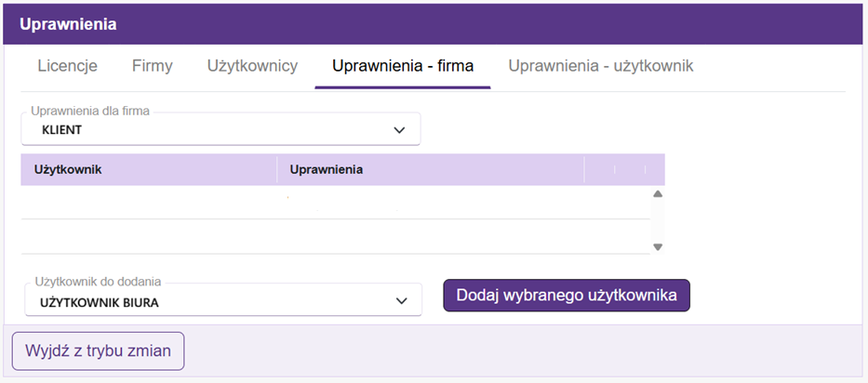Screen dimensions: 868x383
Task: Click the chevron in UŻYTKOWNIK BIURA dropdown
Action: coord(402,301)
